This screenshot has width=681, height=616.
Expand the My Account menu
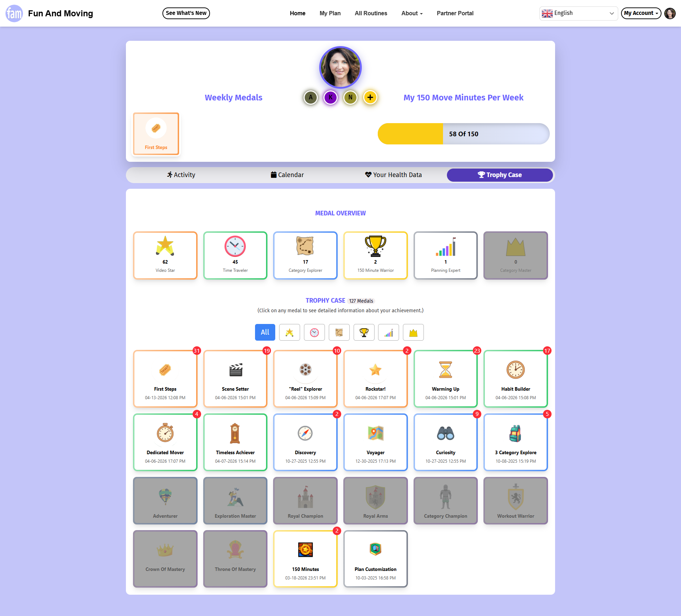641,13
